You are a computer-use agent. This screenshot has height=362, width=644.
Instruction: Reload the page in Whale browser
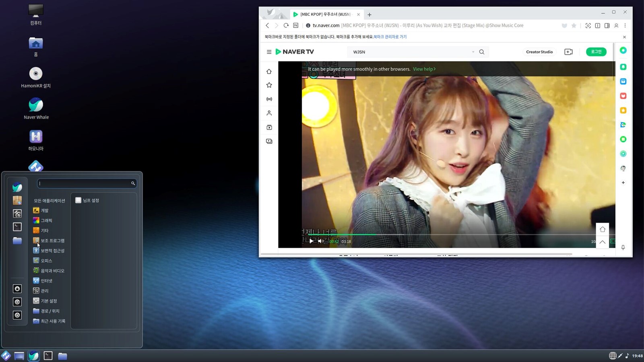coord(286,25)
